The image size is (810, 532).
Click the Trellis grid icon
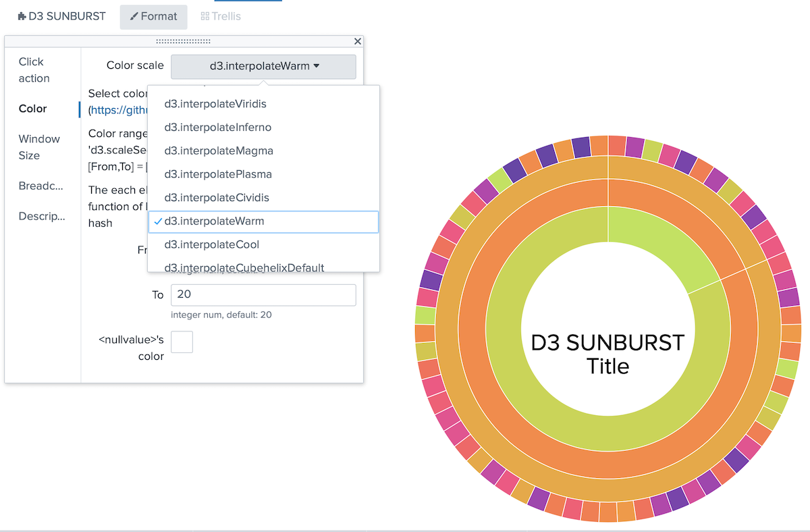tap(204, 16)
